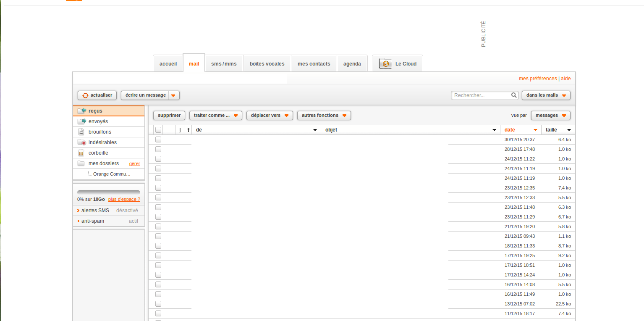
Task: Click the date 17/12/15 19:25
Action: tap(520, 255)
